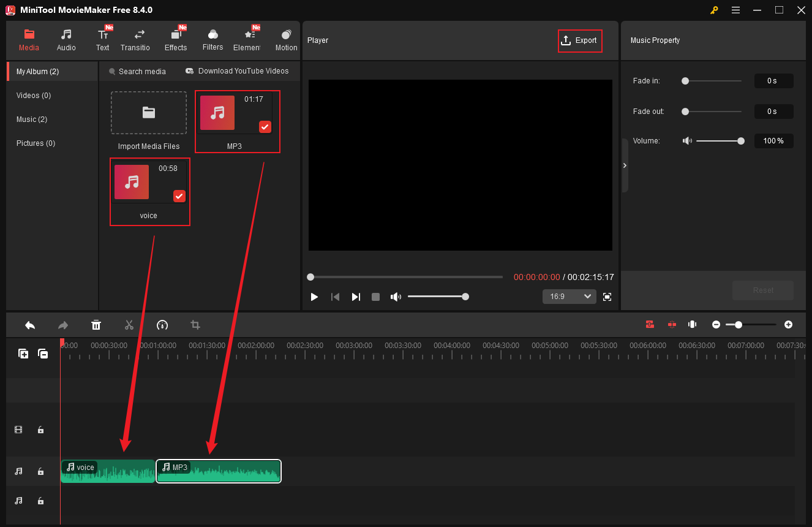Switch to the Transitions tab

coord(135,39)
